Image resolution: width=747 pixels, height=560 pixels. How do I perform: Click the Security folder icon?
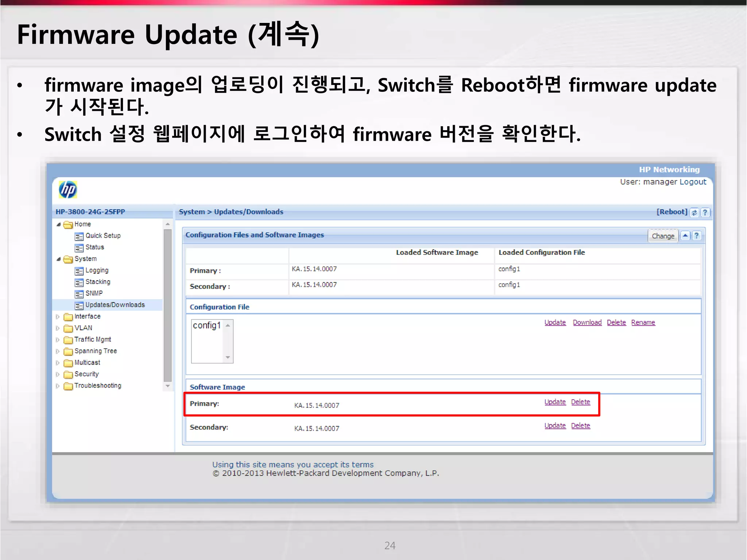(68, 375)
